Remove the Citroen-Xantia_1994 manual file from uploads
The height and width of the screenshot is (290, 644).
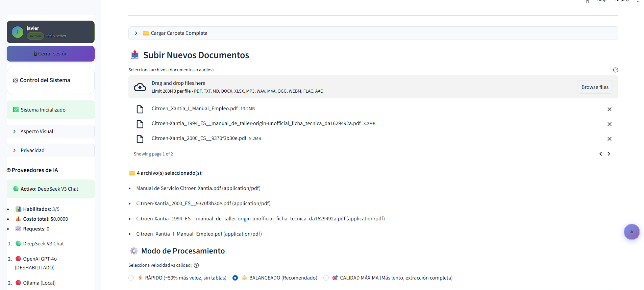(609, 124)
